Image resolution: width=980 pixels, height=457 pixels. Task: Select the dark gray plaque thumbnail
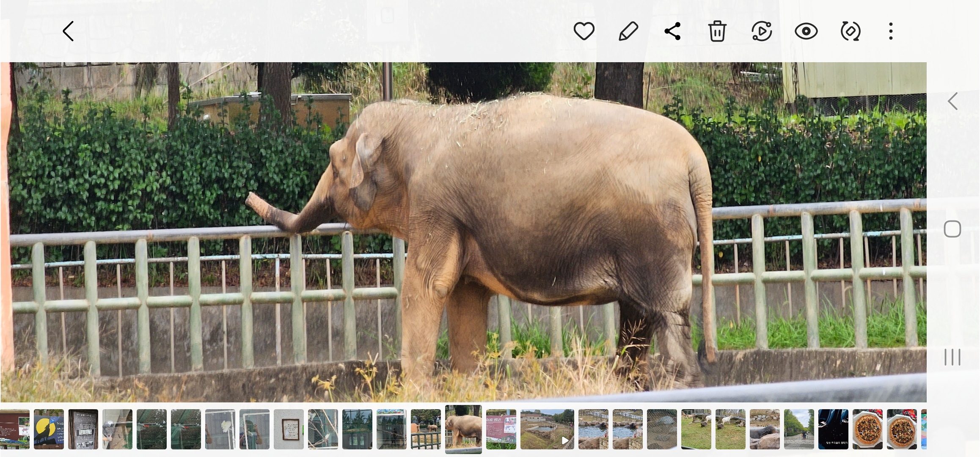coord(83,429)
